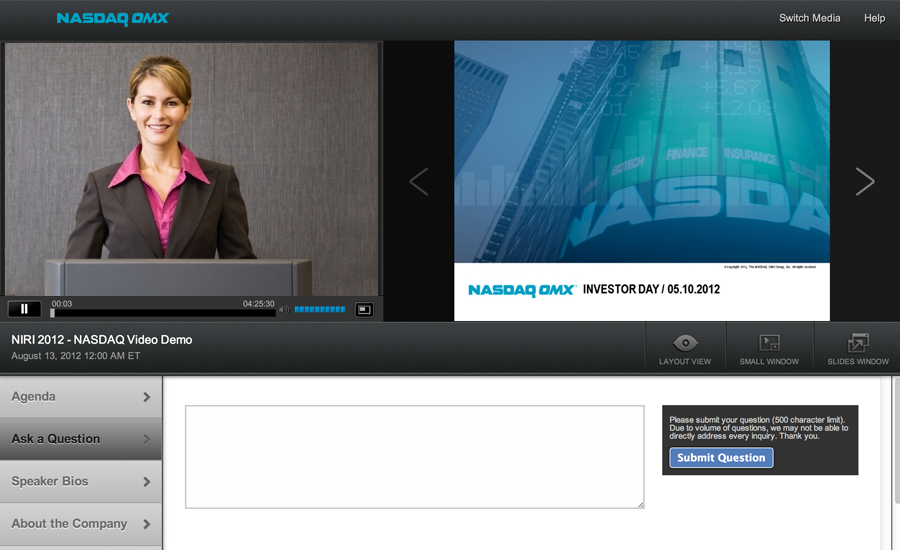Expand Agenda using its chevron
Viewport: 900px width, 550px height.
tap(147, 397)
